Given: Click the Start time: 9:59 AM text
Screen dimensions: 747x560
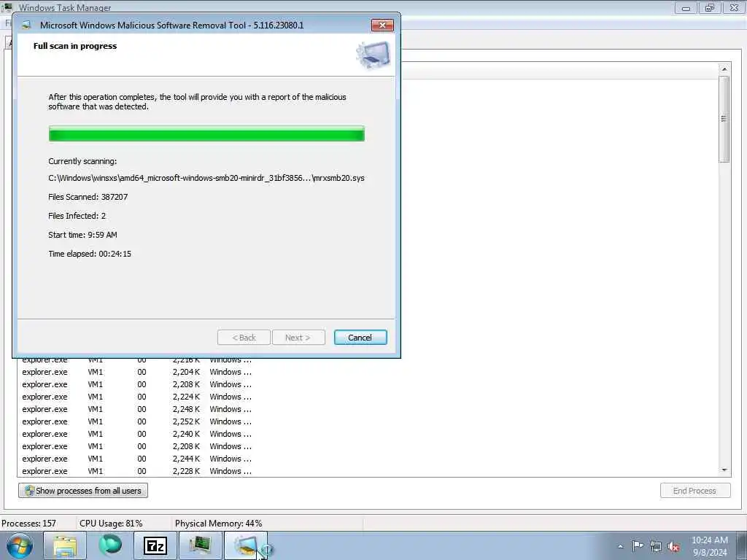Looking at the screenshot, I should point(83,235).
